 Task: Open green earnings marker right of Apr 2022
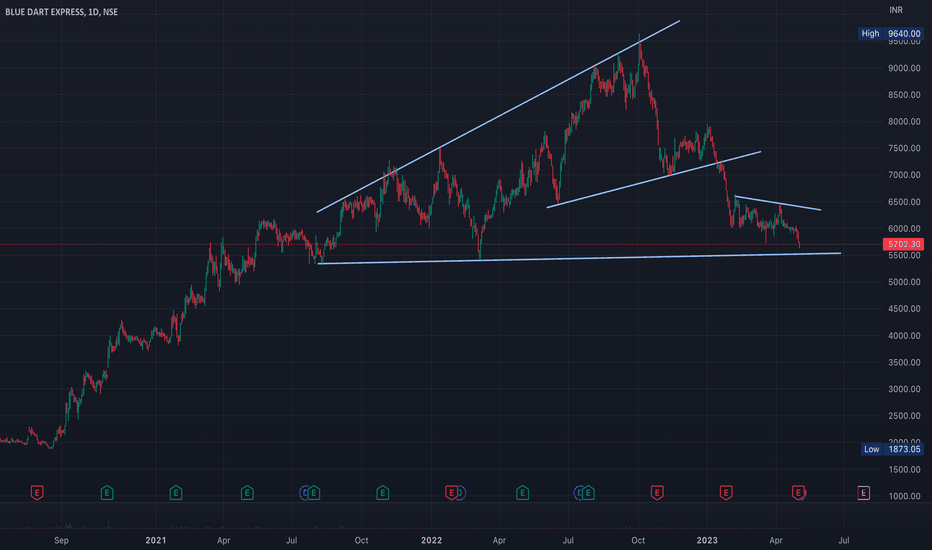click(522, 492)
